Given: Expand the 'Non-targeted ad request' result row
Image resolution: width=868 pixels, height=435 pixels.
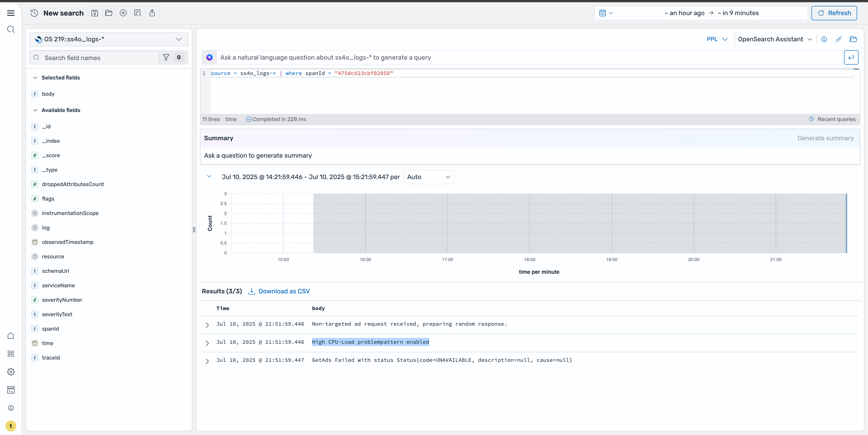Looking at the screenshot, I should [x=207, y=325].
